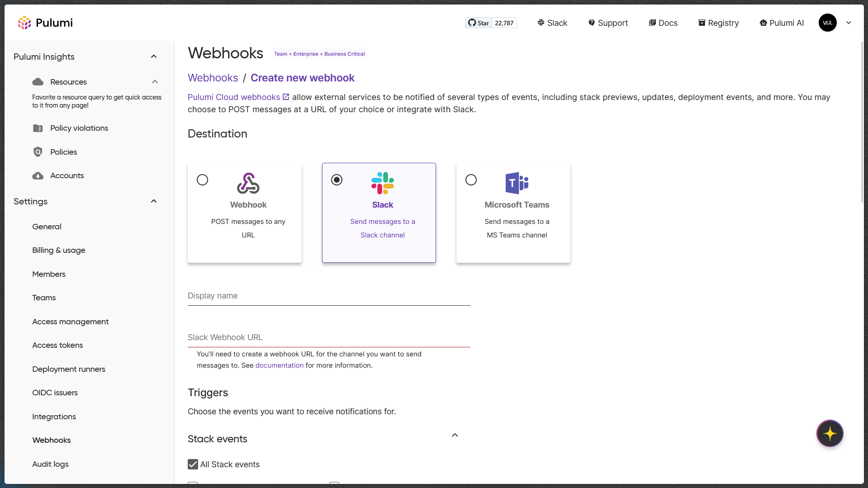Click the Resources cloud icon
The height and width of the screenshot is (488, 868).
tap(38, 82)
